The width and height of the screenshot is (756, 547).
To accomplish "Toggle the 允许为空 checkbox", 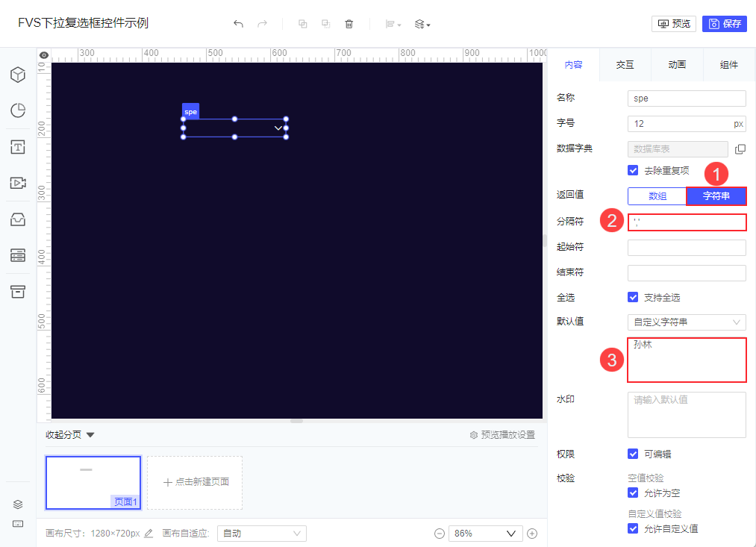I will coord(633,493).
